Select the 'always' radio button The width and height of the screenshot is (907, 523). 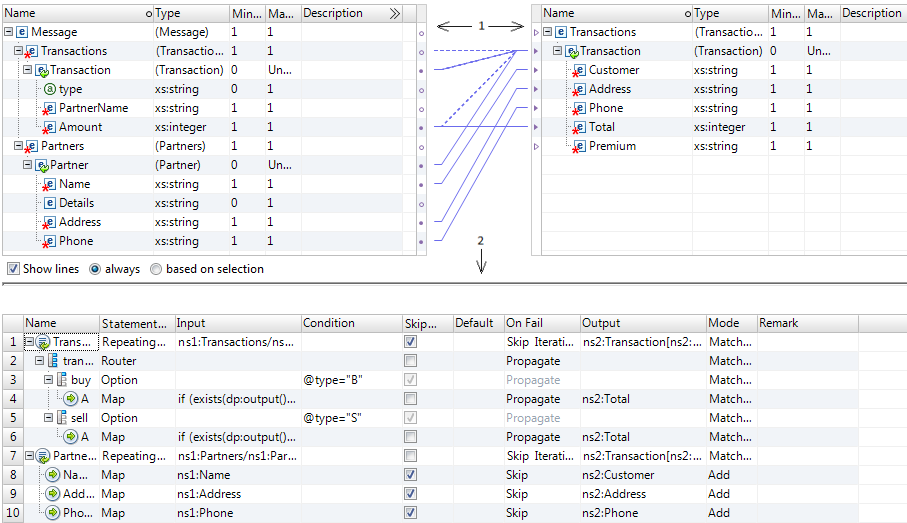[96, 269]
